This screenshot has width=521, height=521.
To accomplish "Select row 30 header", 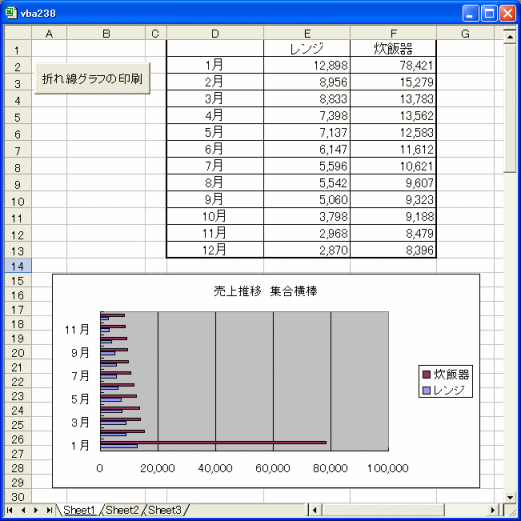I will (x=18, y=496).
